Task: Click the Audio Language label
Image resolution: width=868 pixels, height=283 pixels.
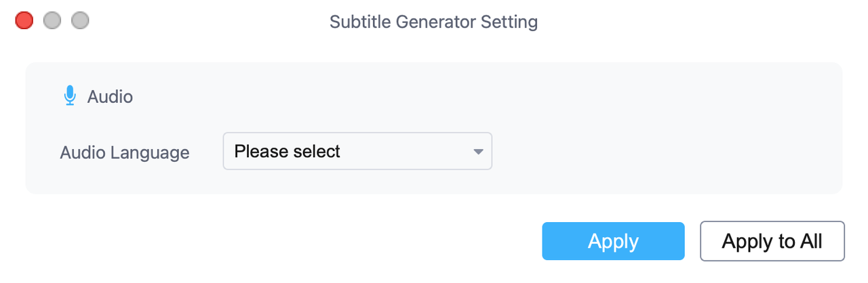Action: pos(125,152)
